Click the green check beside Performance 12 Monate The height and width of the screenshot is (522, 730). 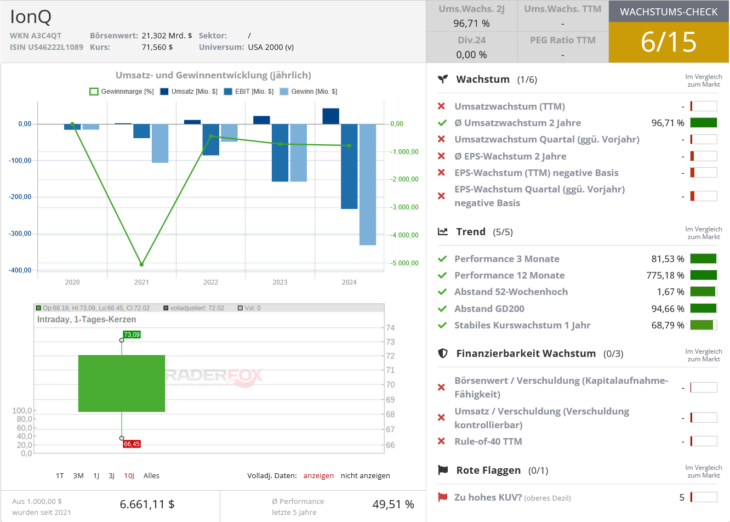(442, 275)
